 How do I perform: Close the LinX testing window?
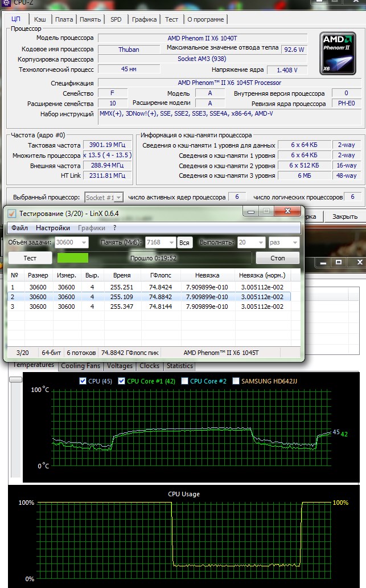click(x=287, y=211)
